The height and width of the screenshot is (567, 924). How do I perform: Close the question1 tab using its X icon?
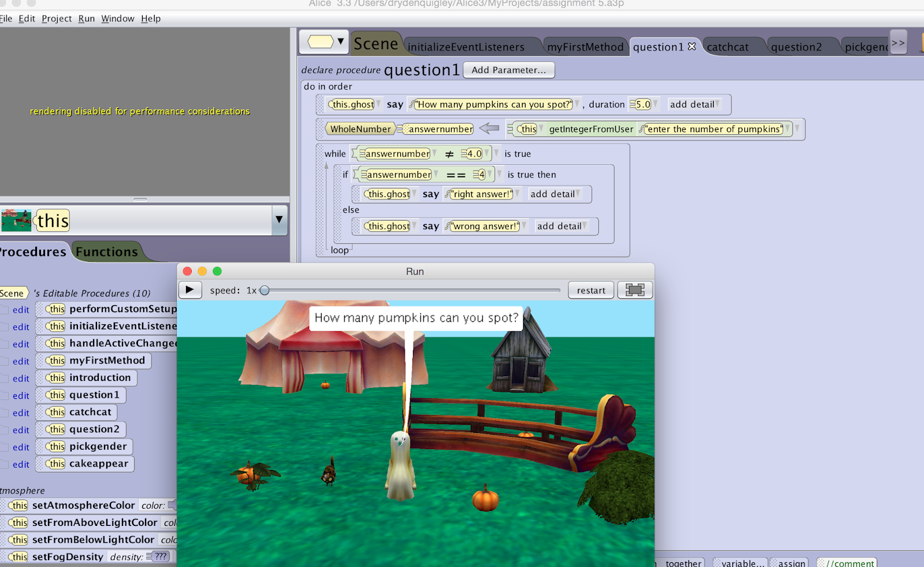pos(692,47)
